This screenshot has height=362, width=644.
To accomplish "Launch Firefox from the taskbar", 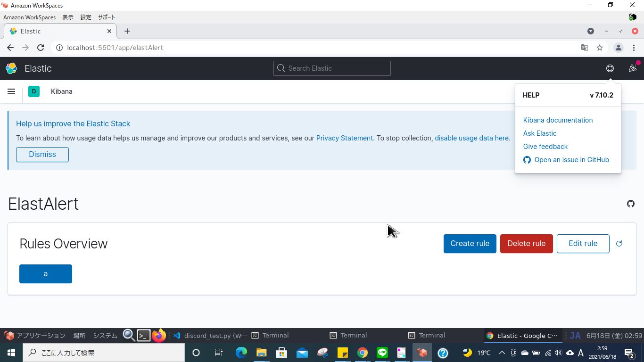I will pyautogui.click(x=159, y=335).
